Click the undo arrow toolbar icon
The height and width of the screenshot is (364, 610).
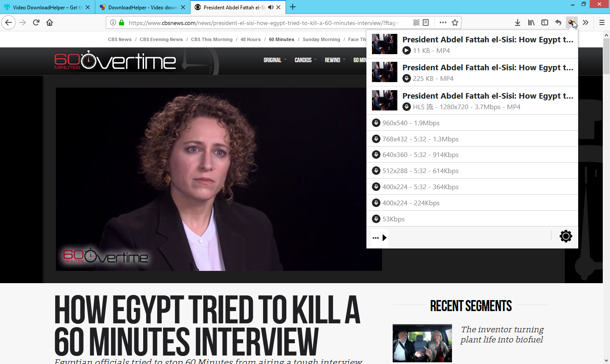coord(558,22)
